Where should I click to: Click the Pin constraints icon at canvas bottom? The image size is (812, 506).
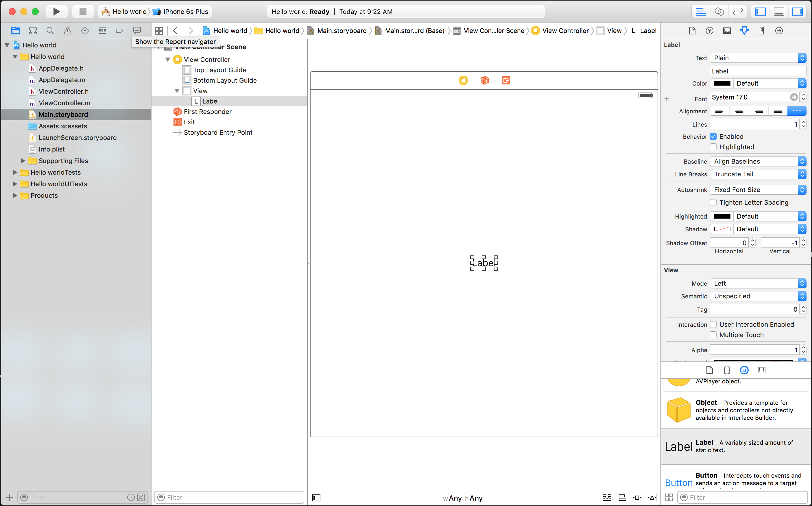pos(636,497)
